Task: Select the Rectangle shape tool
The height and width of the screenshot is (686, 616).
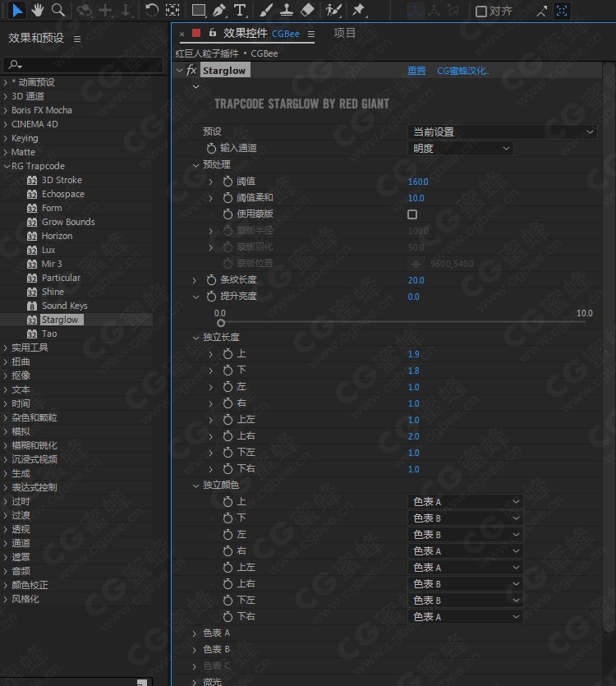Action: (199, 10)
